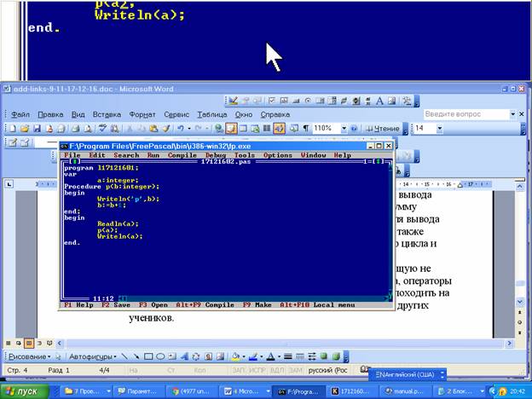Viewport: 532px width, 399px height.
Task: Open the Вставка menu in Word
Action: point(107,115)
